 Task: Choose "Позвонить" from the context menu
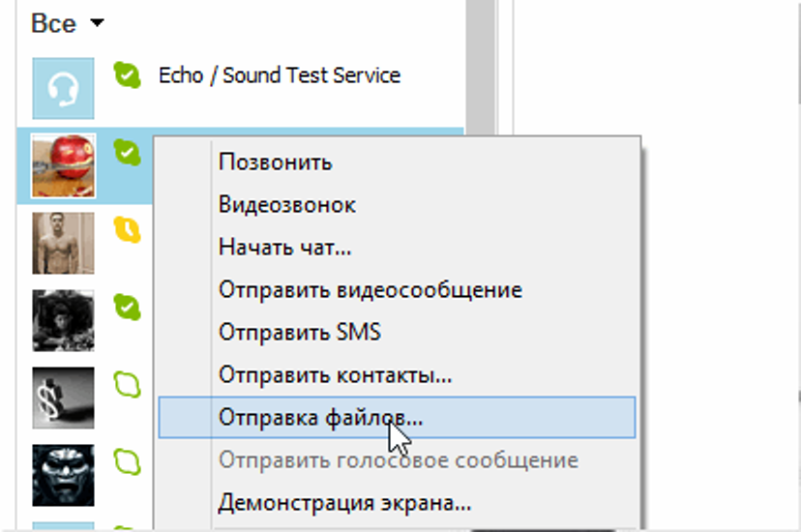(276, 162)
